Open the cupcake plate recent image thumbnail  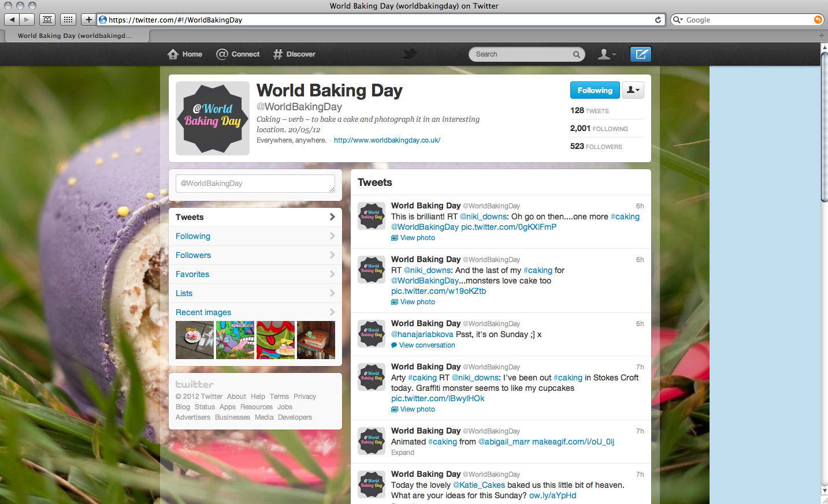195,340
